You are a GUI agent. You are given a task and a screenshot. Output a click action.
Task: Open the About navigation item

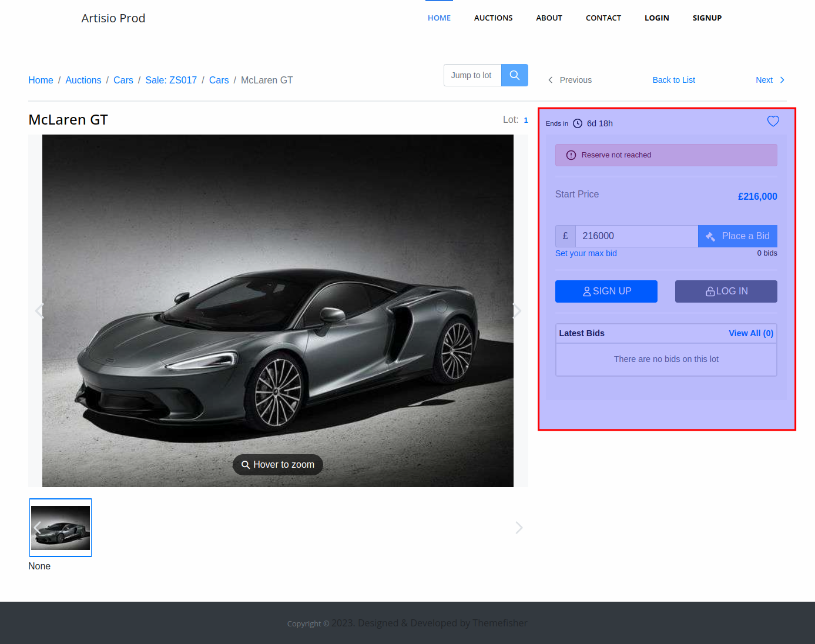(x=549, y=18)
